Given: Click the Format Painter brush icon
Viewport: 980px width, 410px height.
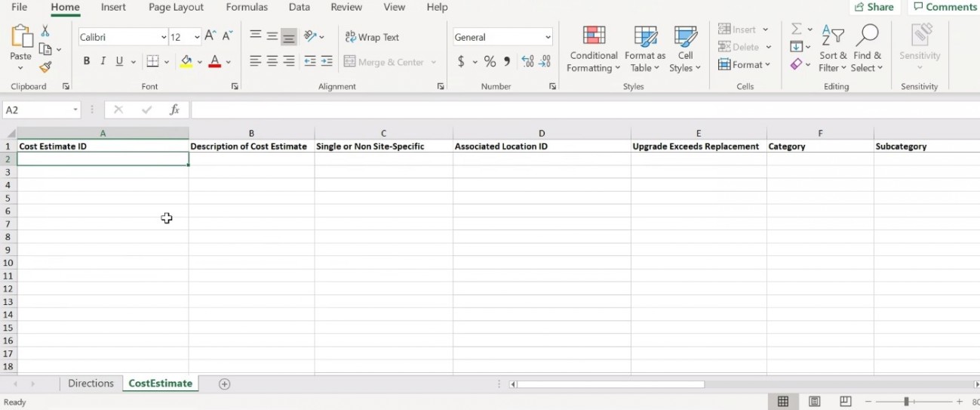Looking at the screenshot, I should pos(45,68).
